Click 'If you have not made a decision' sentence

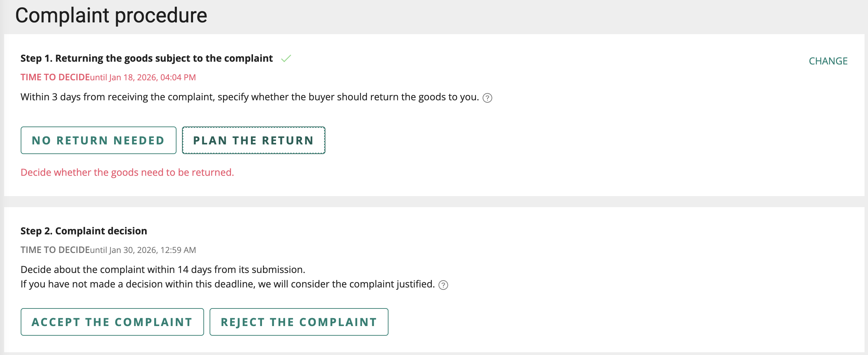pos(228,284)
